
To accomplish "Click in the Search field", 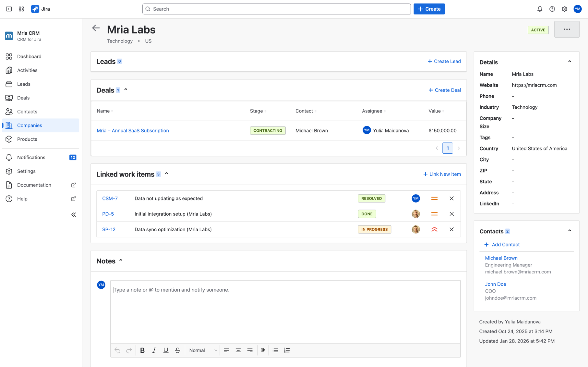I will pos(276,9).
